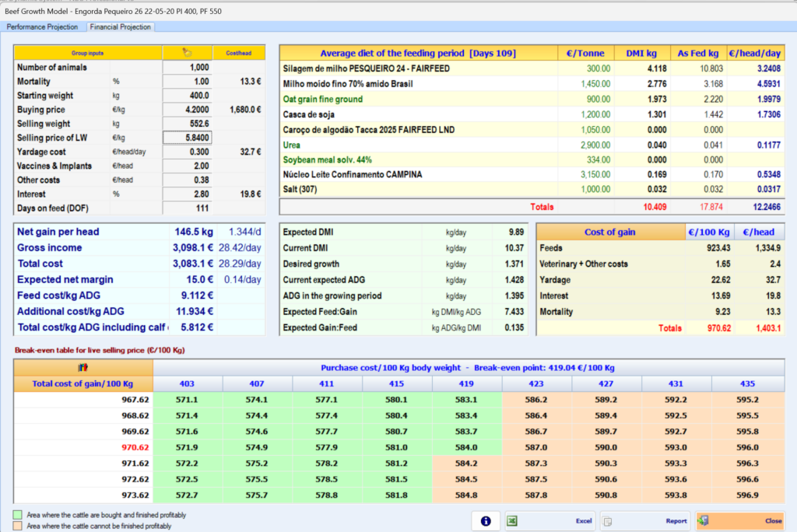Viewport: 797px width, 532px height.
Task: Select the Financial Projection tab
Action: click(x=121, y=27)
